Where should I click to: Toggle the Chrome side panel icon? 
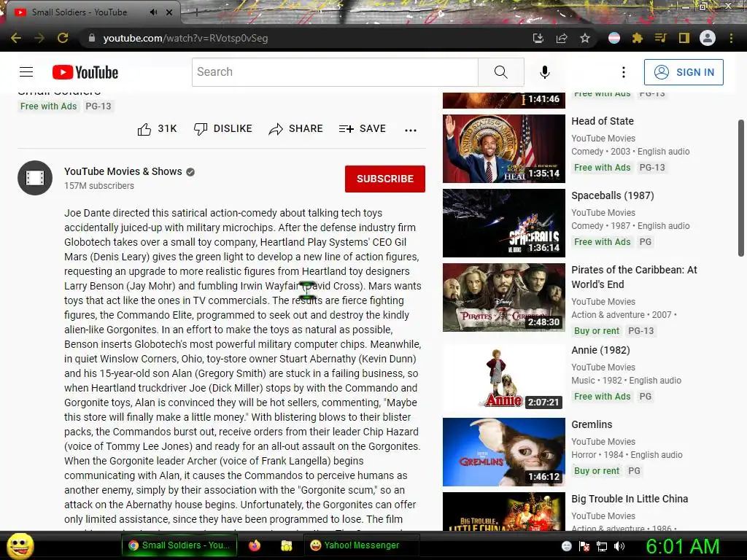684,38
